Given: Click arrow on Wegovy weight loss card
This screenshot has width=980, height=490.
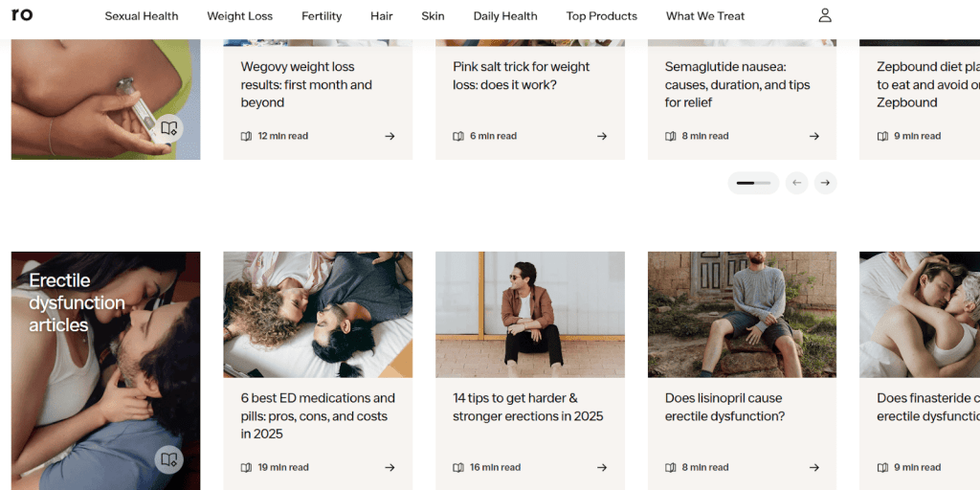Looking at the screenshot, I should pos(390,136).
